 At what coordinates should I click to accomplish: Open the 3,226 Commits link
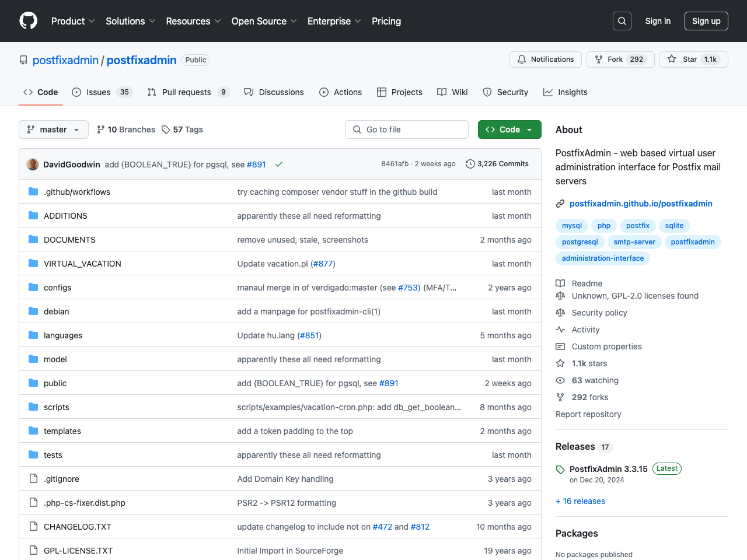pos(497,164)
